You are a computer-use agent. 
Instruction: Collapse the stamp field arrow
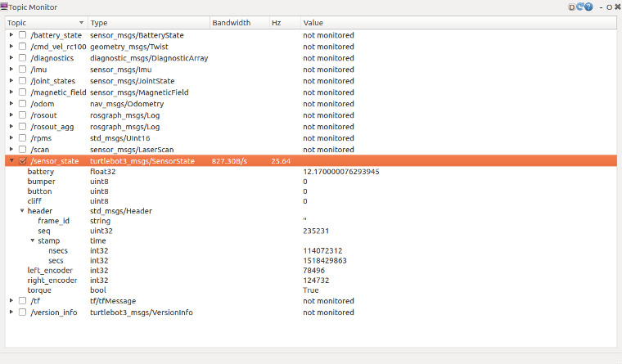pyautogui.click(x=33, y=241)
